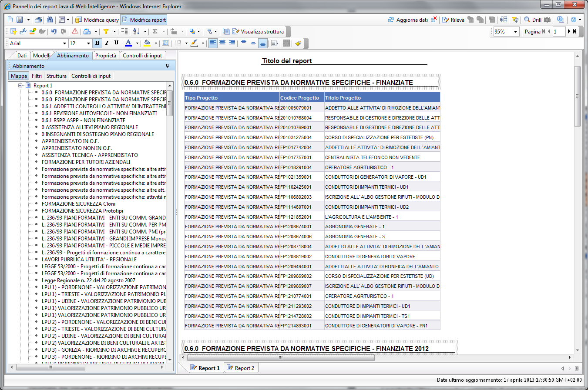Viewport: 588px width, 390px height.
Task: Select the Struttura sub-tab
Action: point(57,76)
